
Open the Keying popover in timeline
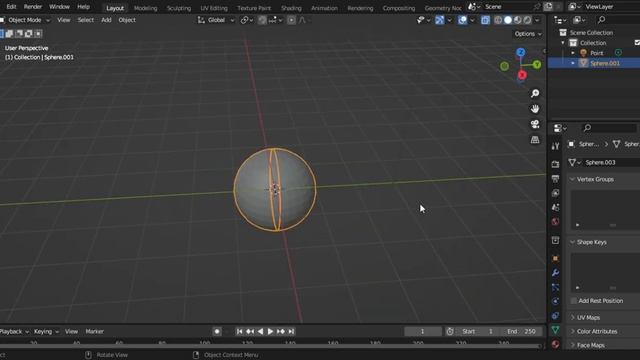[x=46, y=331]
